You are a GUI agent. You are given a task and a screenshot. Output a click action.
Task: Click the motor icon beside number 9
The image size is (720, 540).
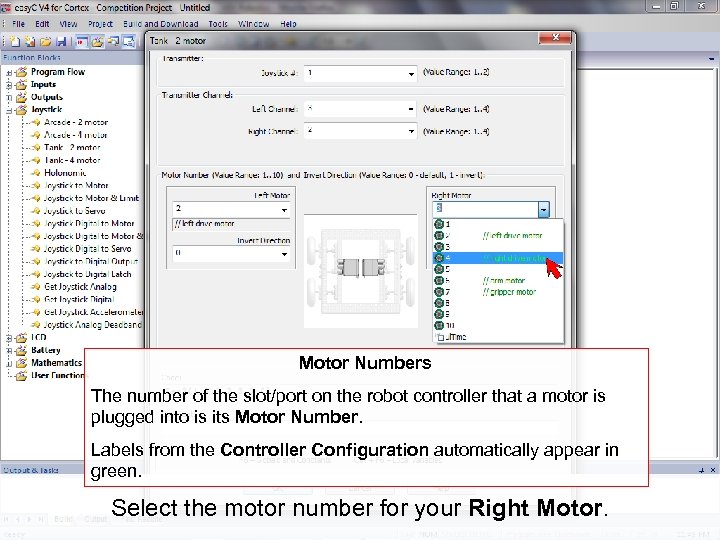[439, 314]
